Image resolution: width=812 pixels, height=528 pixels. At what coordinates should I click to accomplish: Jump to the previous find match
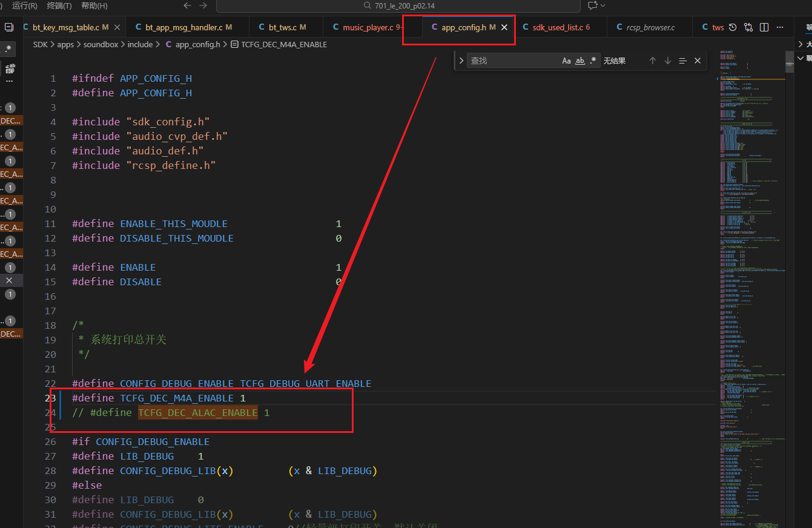coord(653,61)
